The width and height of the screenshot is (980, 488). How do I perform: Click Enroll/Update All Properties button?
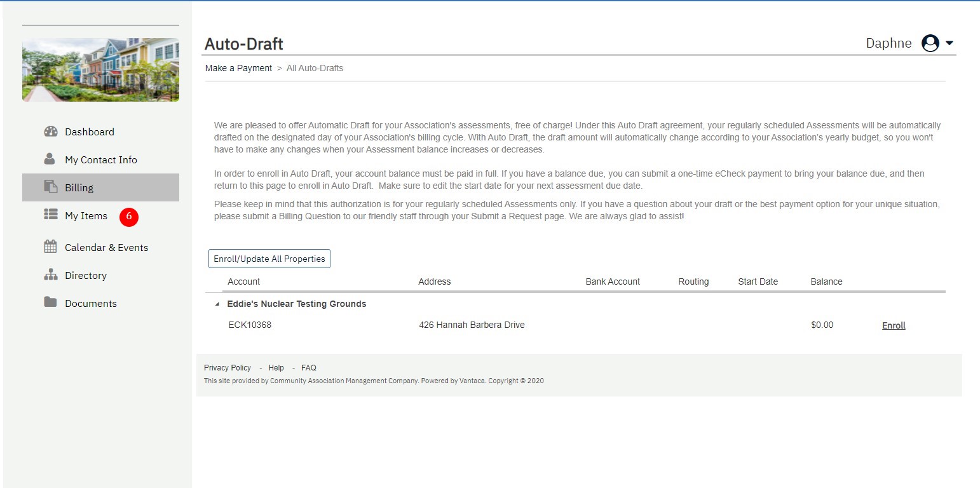coord(269,259)
